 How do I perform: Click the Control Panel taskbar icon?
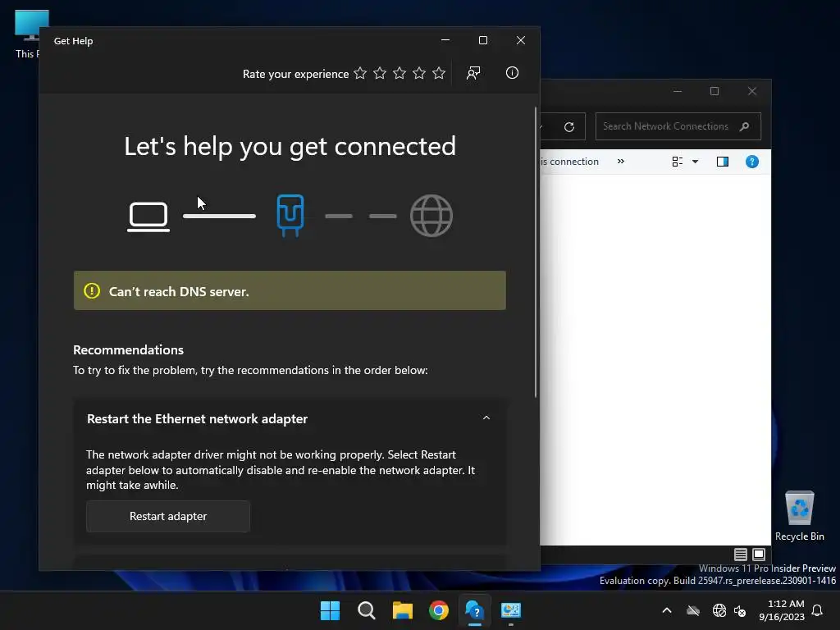(x=511, y=610)
